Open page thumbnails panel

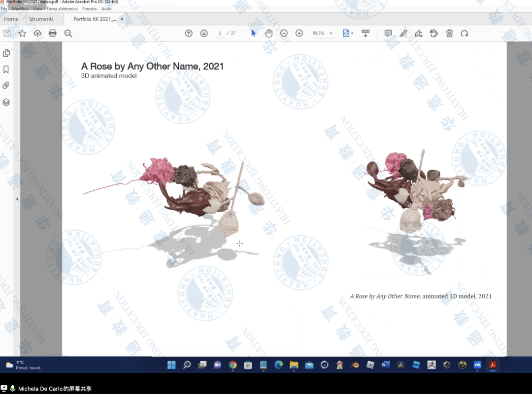click(x=6, y=53)
